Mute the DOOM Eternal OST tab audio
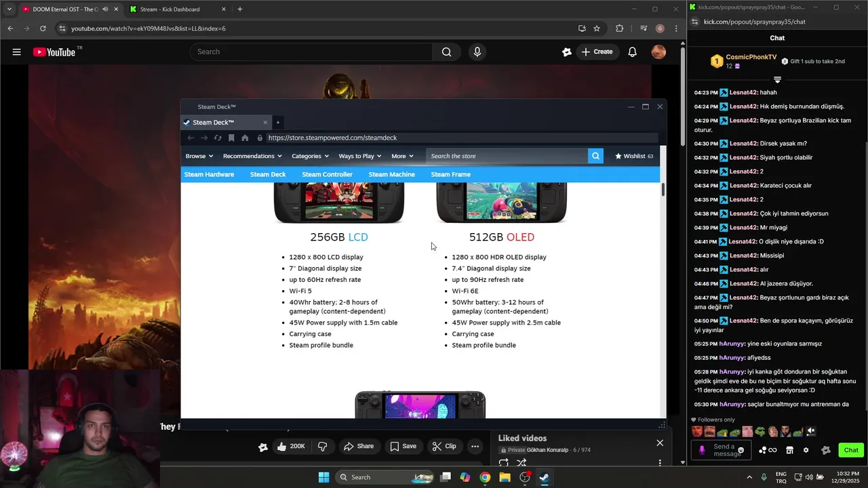This screenshot has height=488, width=868. click(x=105, y=9)
